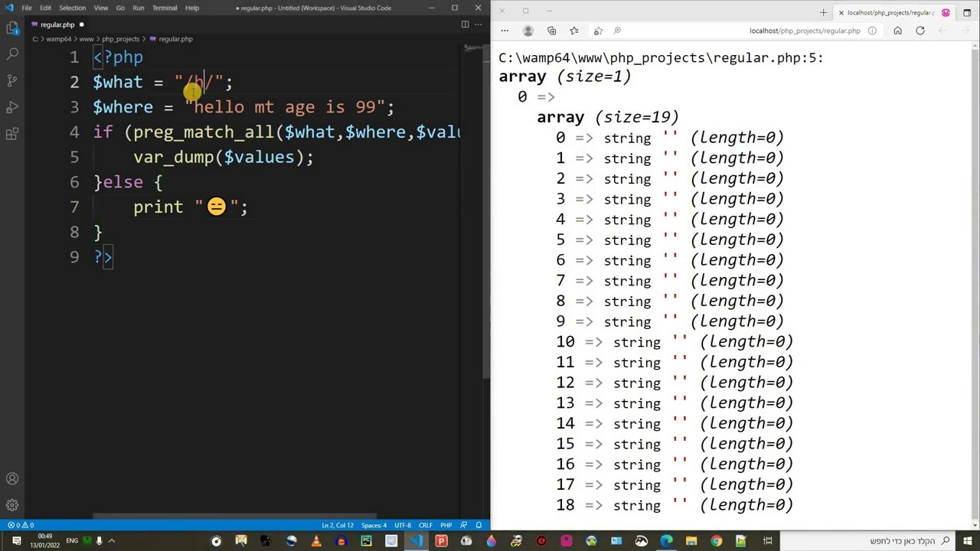Select the regular.php editor tab
Screen dimensions: 980x551
(57, 24)
